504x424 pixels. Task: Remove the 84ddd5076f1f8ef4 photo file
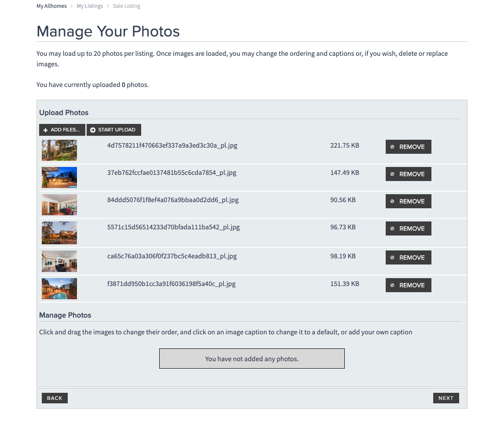pyautogui.click(x=408, y=201)
